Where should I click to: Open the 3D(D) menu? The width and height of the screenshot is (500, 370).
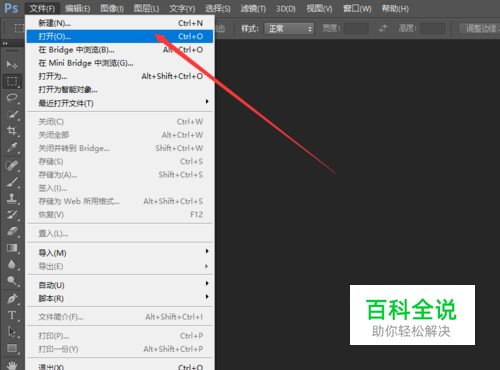tap(286, 8)
